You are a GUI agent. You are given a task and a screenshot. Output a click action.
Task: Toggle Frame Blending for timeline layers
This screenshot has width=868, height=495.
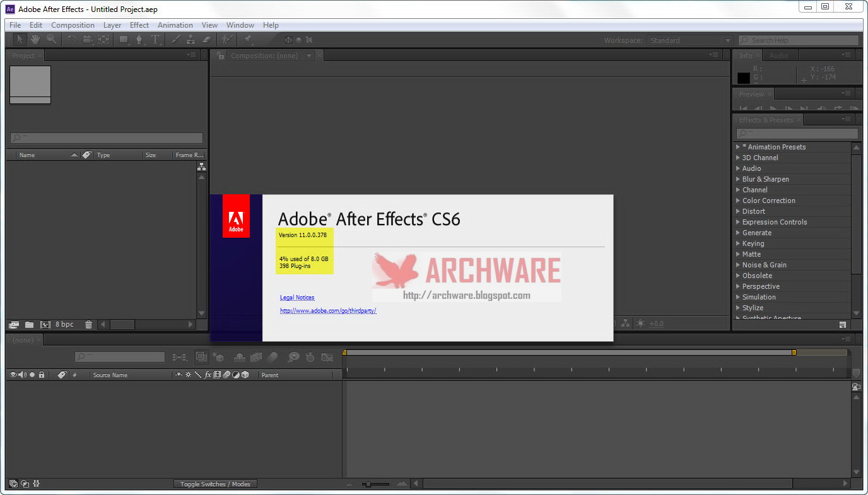pos(256,357)
